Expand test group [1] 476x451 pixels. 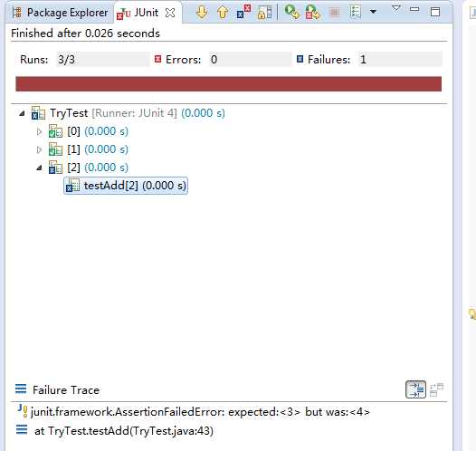pyautogui.click(x=39, y=149)
